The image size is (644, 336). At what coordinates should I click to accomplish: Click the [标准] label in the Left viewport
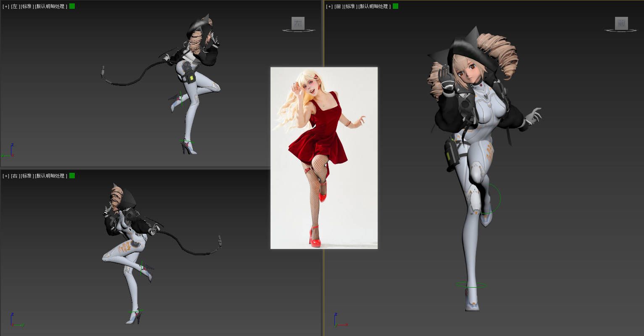tap(27, 6)
